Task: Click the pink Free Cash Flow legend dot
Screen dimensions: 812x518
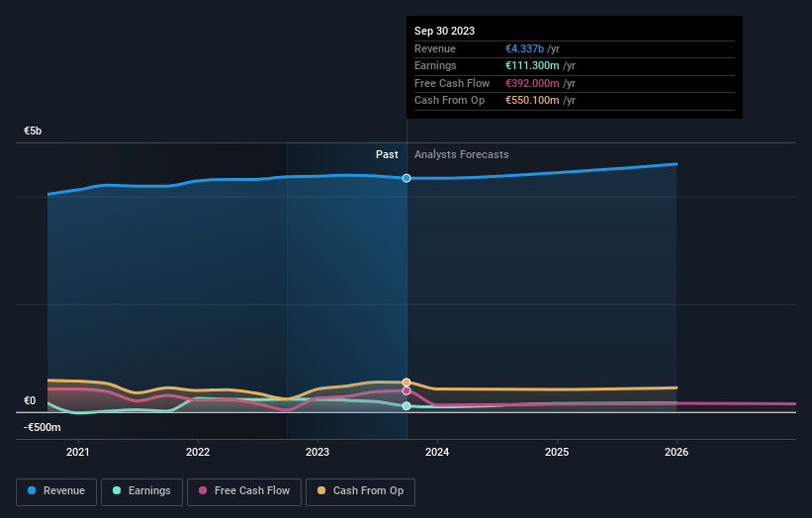Action: (203, 490)
